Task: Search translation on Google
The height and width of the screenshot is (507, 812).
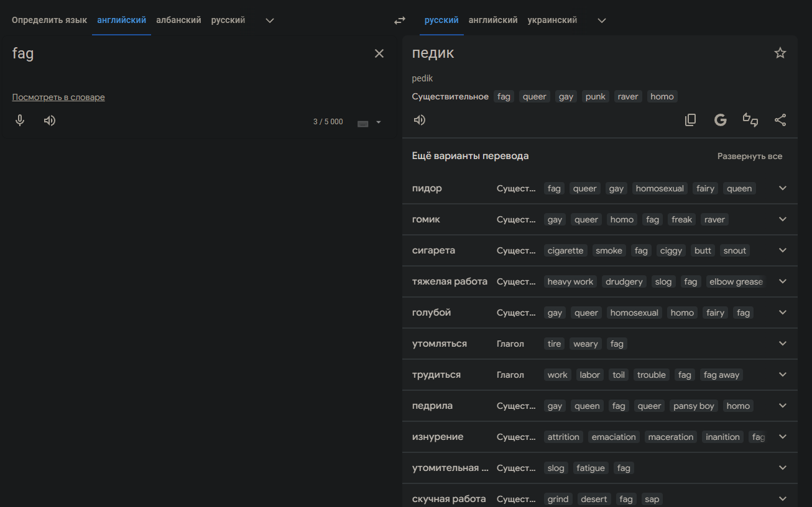Action: click(x=720, y=120)
